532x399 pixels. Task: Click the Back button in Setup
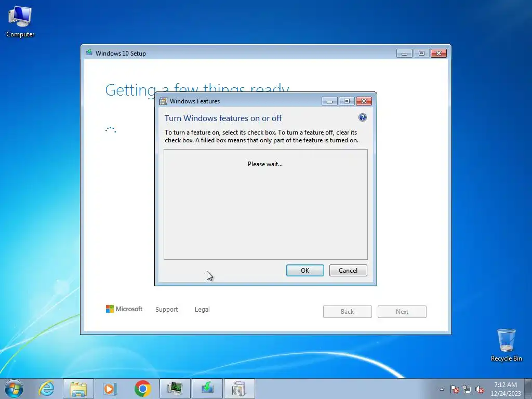click(x=348, y=312)
